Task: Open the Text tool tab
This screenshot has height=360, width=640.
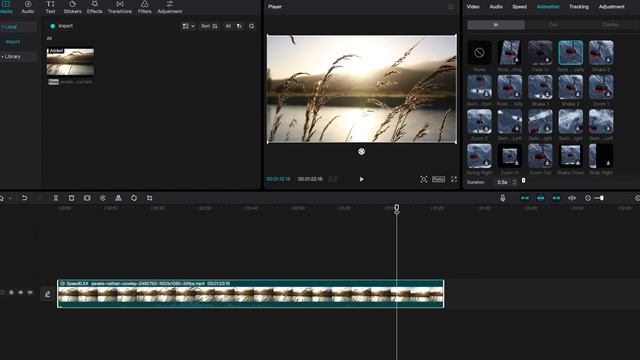Action: pyautogui.click(x=50, y=7)
